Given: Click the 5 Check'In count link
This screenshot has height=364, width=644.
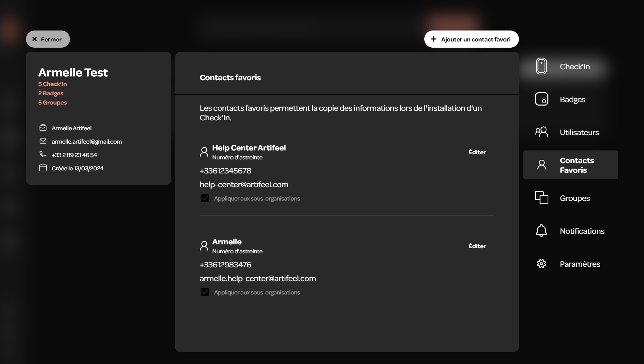Looking at the screenshot, I should pyautogui.click(x=52, y=84).
